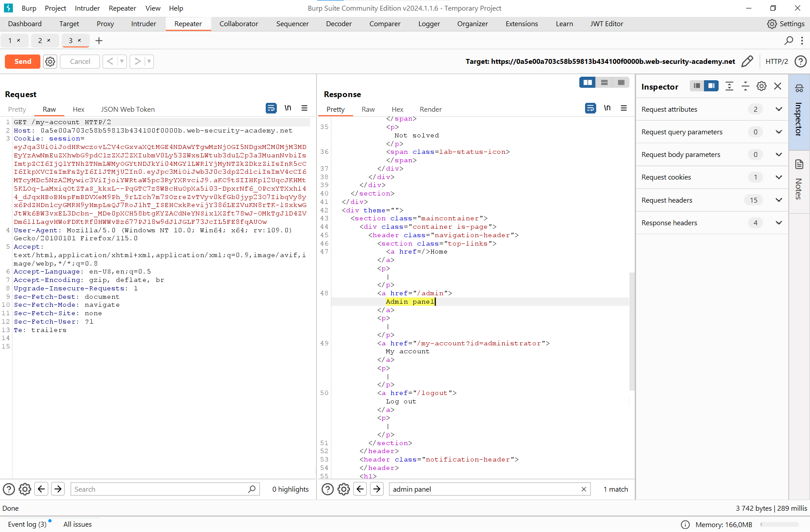
Task: Jump to previous request search match
Action: (x=41, y=489)
